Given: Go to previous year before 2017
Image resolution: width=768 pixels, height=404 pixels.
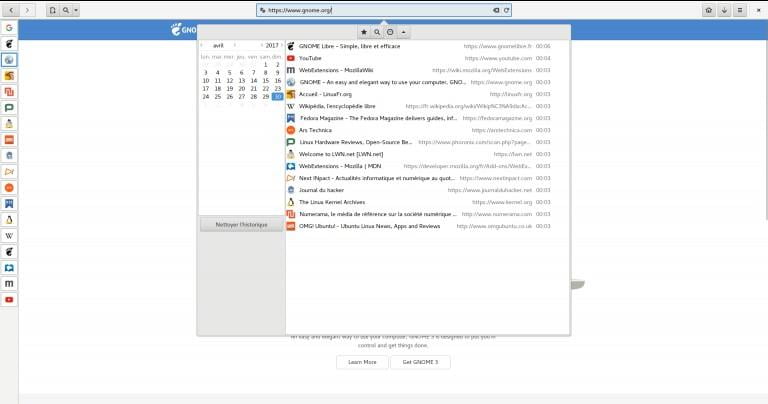Looking at the screenshot, I should [262, 45].
